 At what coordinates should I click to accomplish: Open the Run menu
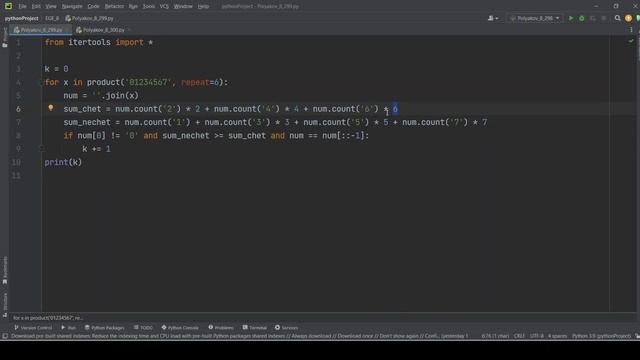click(x=133, y=6)
